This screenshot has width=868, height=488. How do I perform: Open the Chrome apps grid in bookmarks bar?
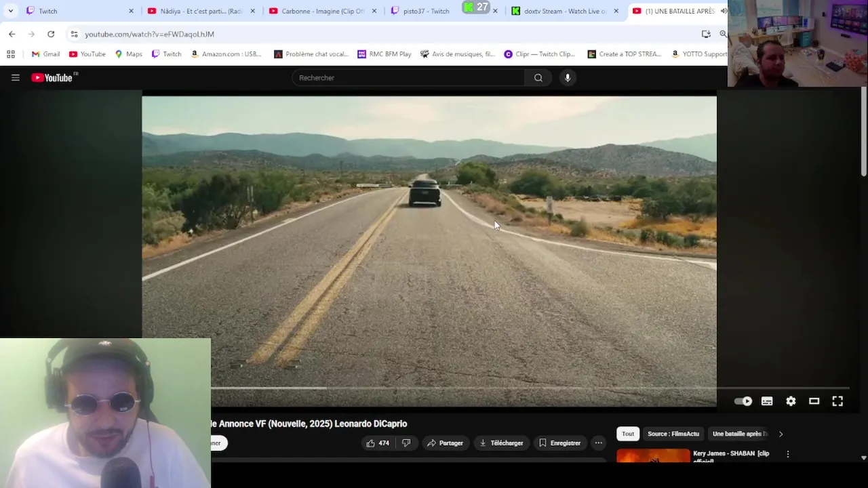coord(11,54)
